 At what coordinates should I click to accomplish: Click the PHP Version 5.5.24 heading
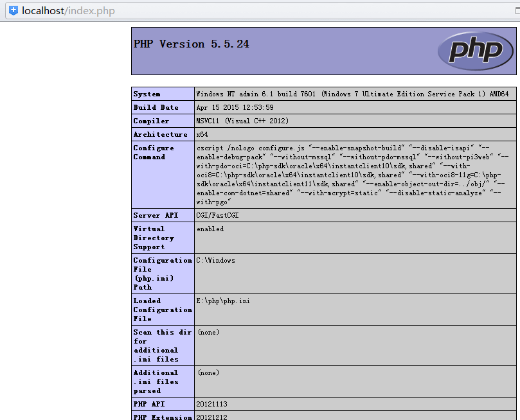click(192, 44)
